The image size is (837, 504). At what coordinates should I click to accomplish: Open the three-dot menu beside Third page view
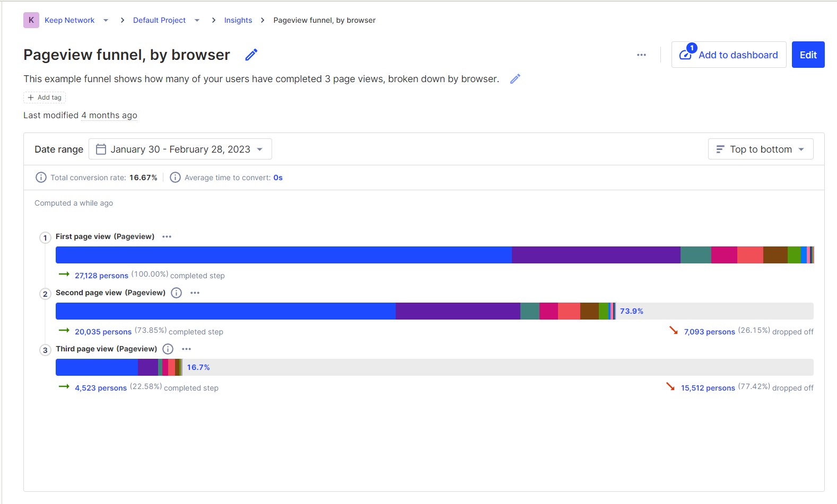tap(186, 349)
